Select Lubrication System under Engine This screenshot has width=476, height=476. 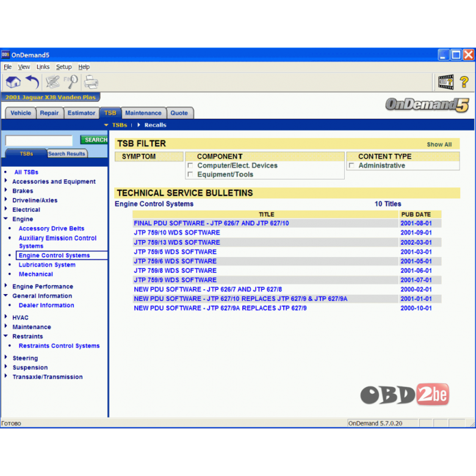pyautogui.click(x=47, y=265)
